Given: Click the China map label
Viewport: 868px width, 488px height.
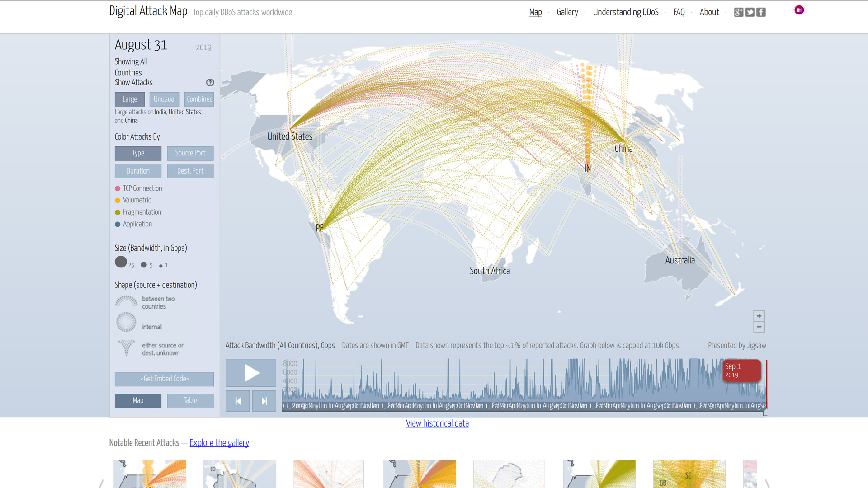Looking at the screenshot, I should 623,149.
